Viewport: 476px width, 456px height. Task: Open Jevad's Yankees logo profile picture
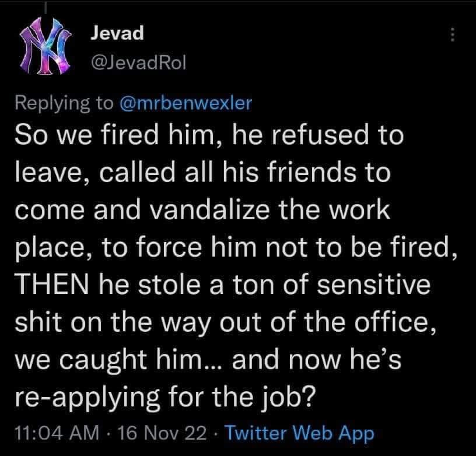click(x=45, y=48)
